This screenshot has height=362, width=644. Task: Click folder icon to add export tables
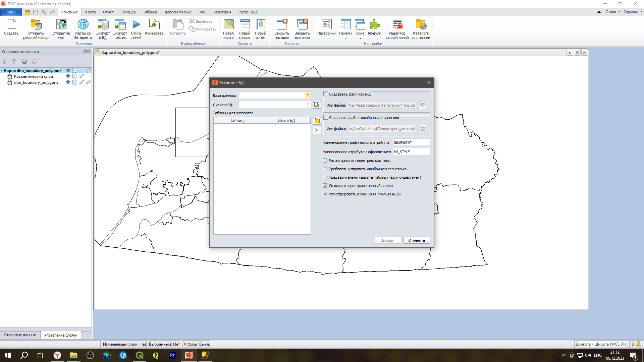click(x=317, y=121)
